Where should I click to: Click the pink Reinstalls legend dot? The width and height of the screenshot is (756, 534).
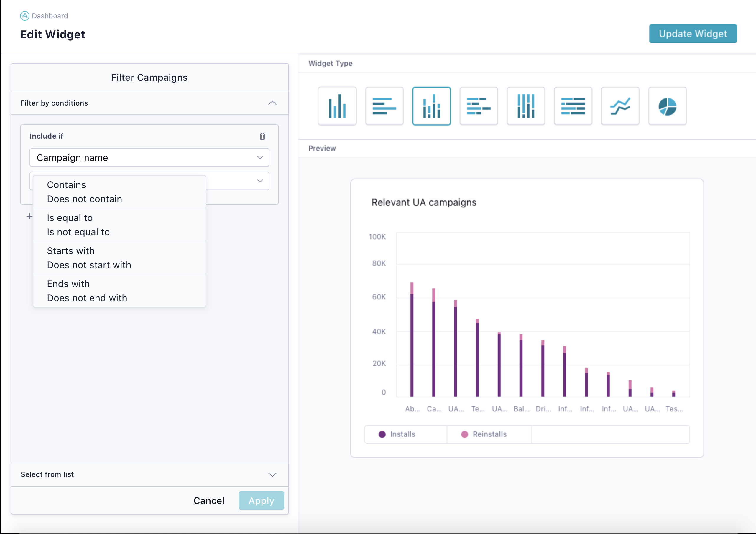(465, 434)
